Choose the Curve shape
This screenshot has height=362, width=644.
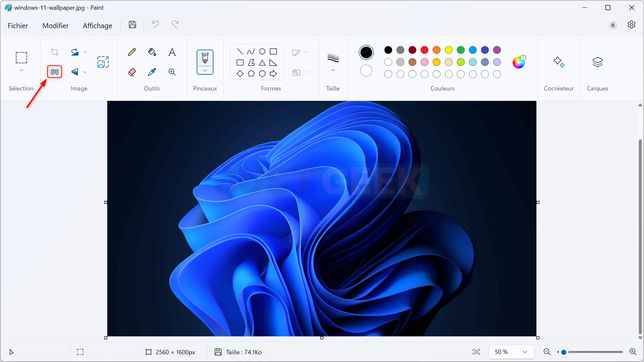point(251,52)
